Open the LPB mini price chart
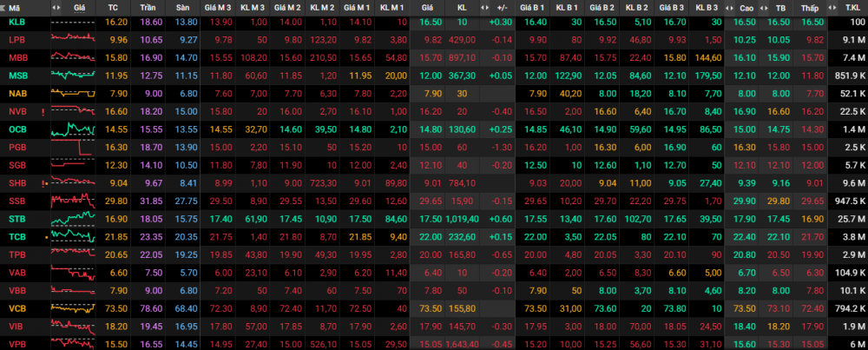The height and width of the screenshot is (350, 868). 73,37
